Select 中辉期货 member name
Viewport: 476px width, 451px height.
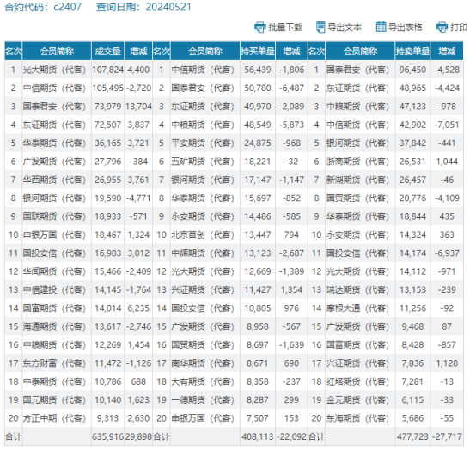[x=203, y=253]
